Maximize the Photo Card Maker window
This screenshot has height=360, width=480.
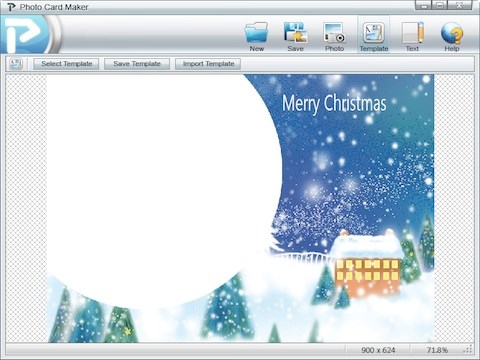[x=440, y=5]
